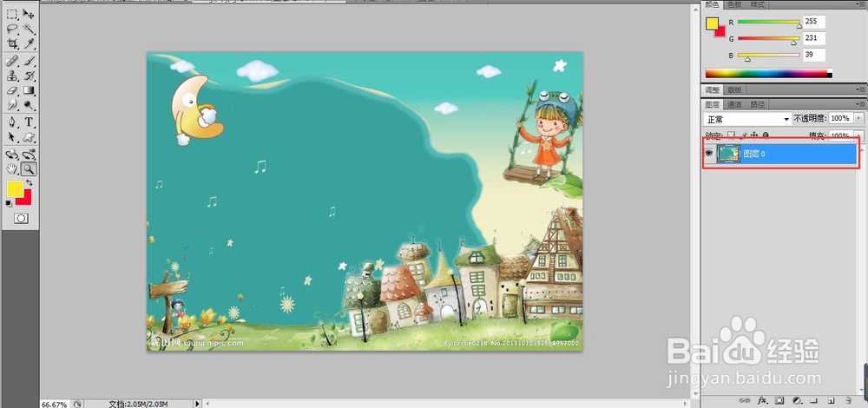Switch to the 路径 Paths tab

coord(757,104)
